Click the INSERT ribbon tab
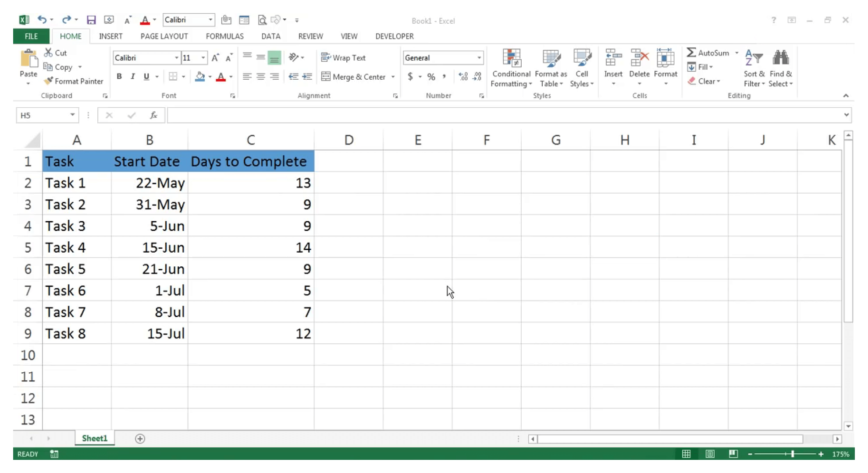The width and height of the screenshot is (868, 473). coord(110,36)
